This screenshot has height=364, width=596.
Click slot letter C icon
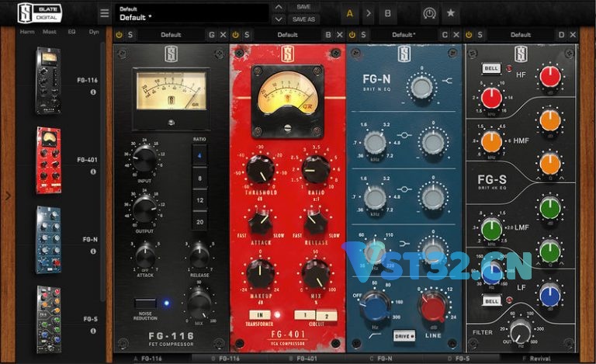tap(445, 35)
